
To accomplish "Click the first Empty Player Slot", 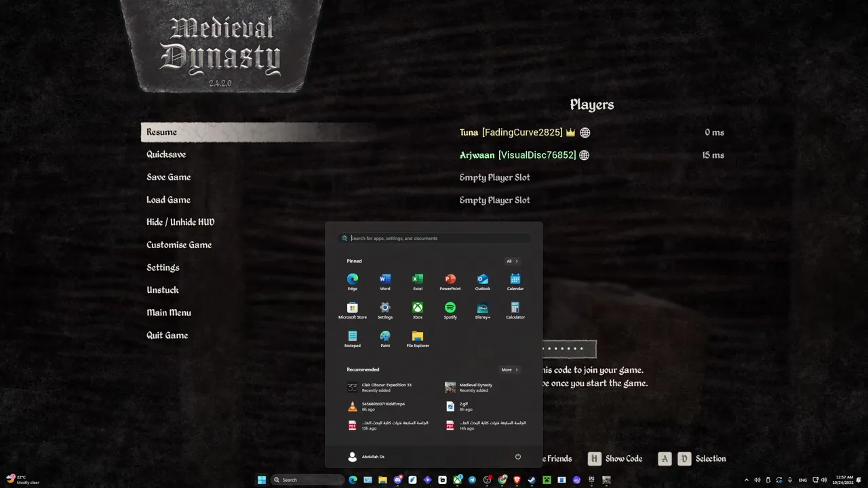I will tap(495, 178).
